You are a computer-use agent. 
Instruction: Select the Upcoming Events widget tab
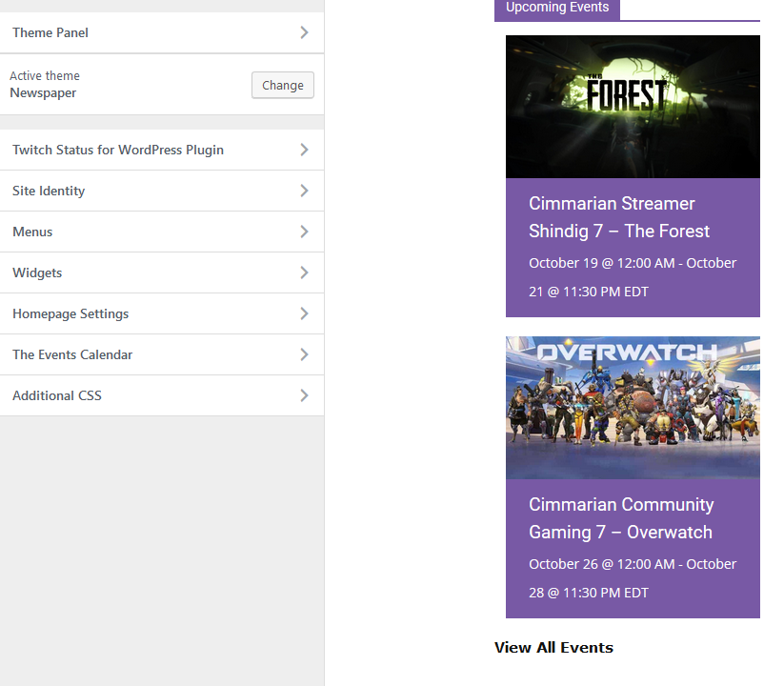point(557,8)
